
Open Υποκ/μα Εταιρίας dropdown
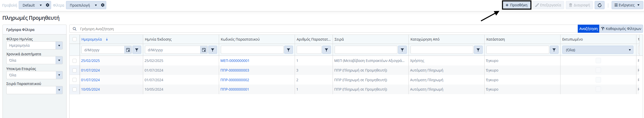pos(59,75)
